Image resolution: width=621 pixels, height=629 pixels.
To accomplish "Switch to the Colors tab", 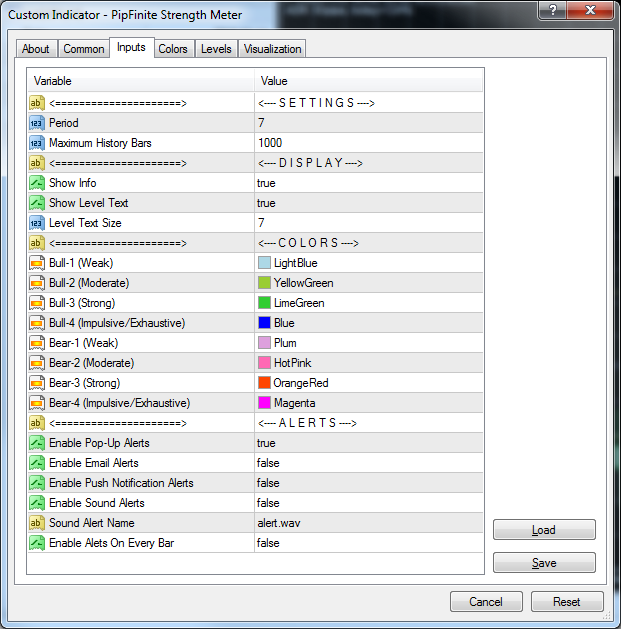I will [173, 49].
